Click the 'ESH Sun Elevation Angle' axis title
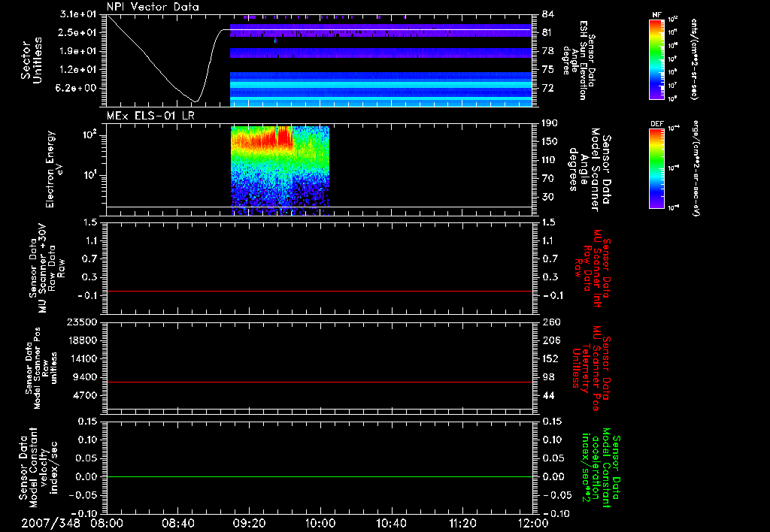 click(579, 60)
